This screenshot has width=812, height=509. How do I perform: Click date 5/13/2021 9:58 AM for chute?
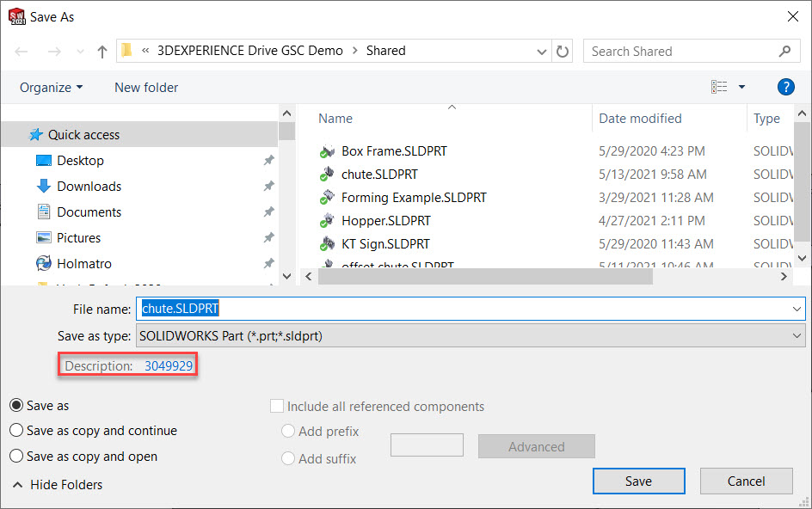[653, 175]
